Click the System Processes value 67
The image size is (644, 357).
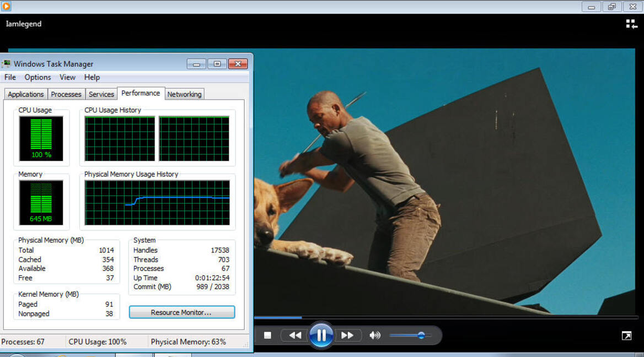pos(226,269)
